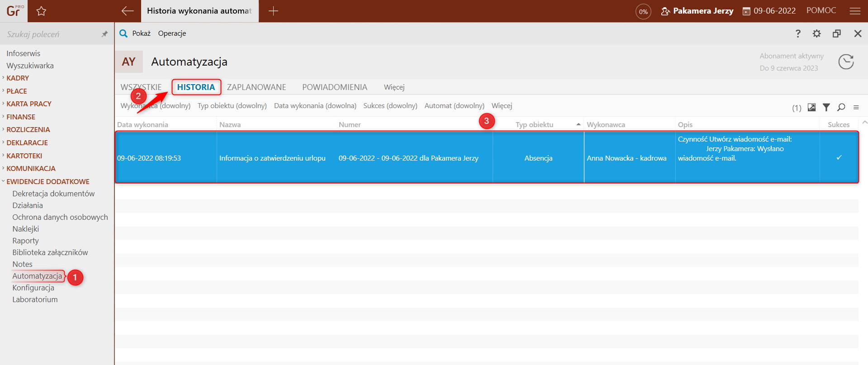This screenshot has width=868, height=365.
Task: Open Wyszukiwarka in the sidebar
Action: 30,66
